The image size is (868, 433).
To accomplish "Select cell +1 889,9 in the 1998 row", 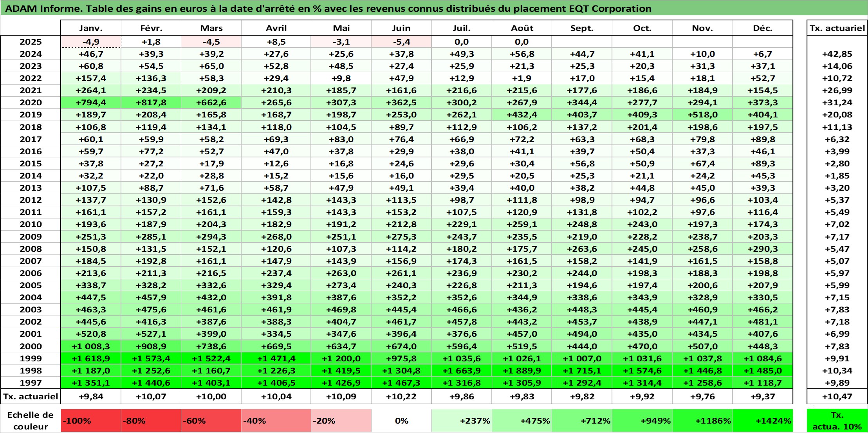I will 522,370.
